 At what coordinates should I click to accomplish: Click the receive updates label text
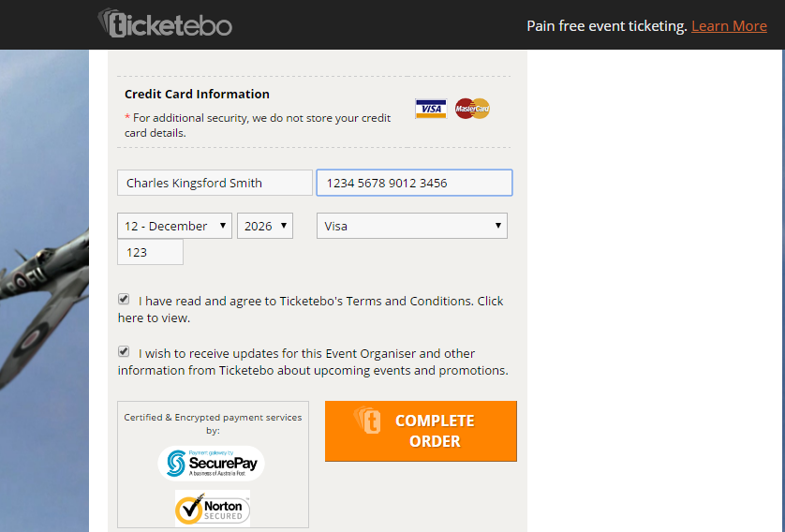click(313, 362)
